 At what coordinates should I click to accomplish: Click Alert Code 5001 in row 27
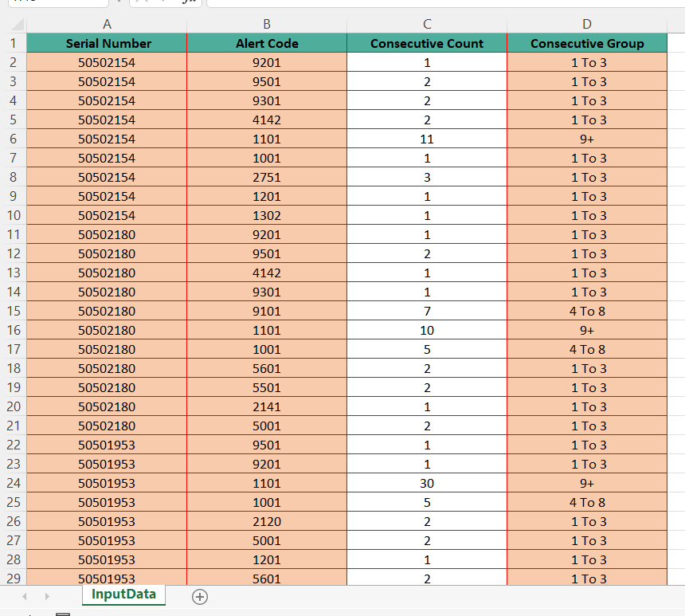click(267, 541)
